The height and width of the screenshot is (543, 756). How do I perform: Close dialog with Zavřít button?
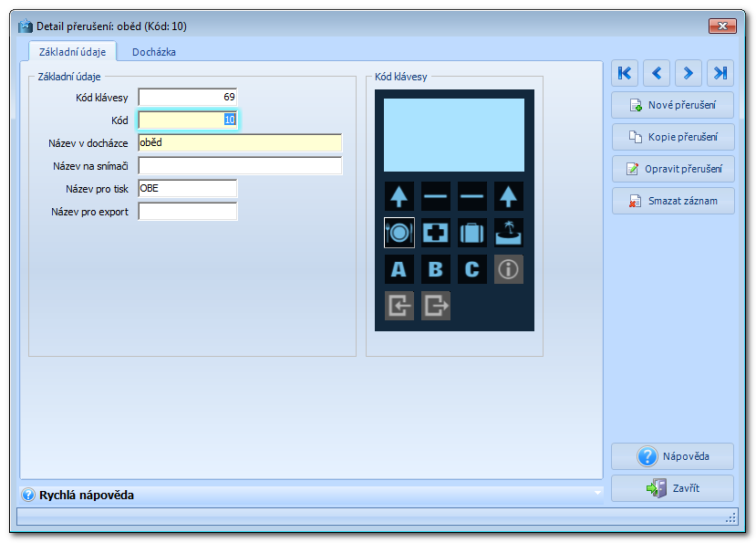pos(673,488)
